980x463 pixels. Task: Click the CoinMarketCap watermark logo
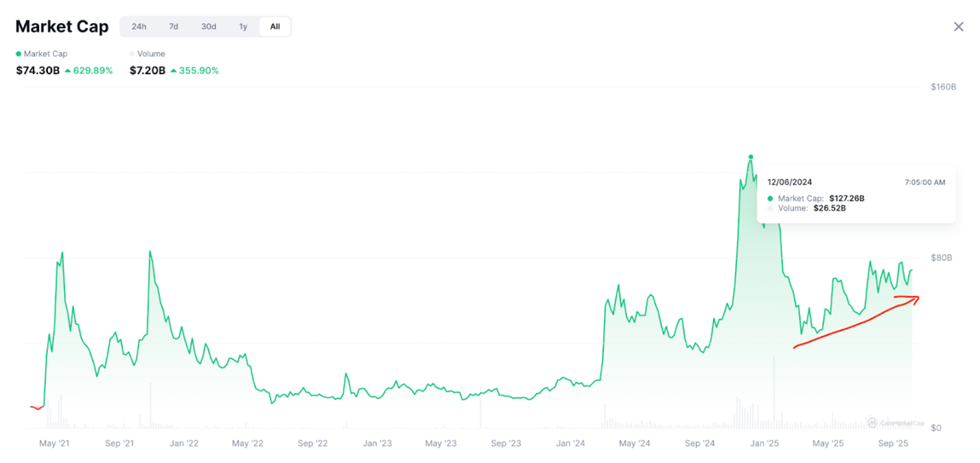872,422
